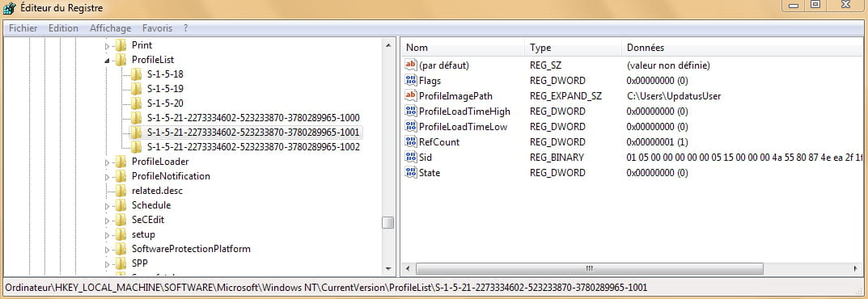Expand the SPP key
Screen dimensions: 868x299
click(x=108, y=263)
